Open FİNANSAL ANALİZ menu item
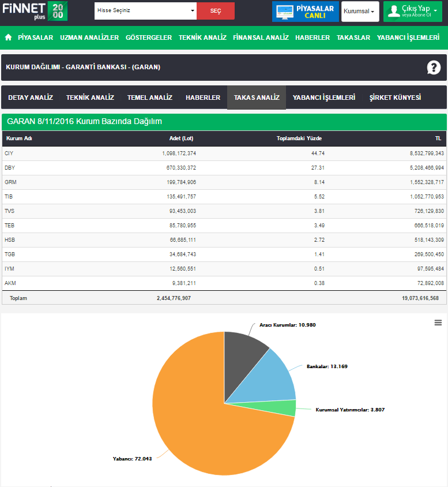This screenshot has height=487, width=448. pos(261,38)
